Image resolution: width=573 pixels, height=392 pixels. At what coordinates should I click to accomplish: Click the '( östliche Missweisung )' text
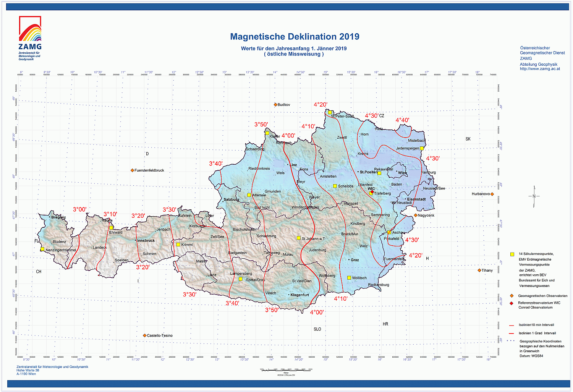pos(294,54)
